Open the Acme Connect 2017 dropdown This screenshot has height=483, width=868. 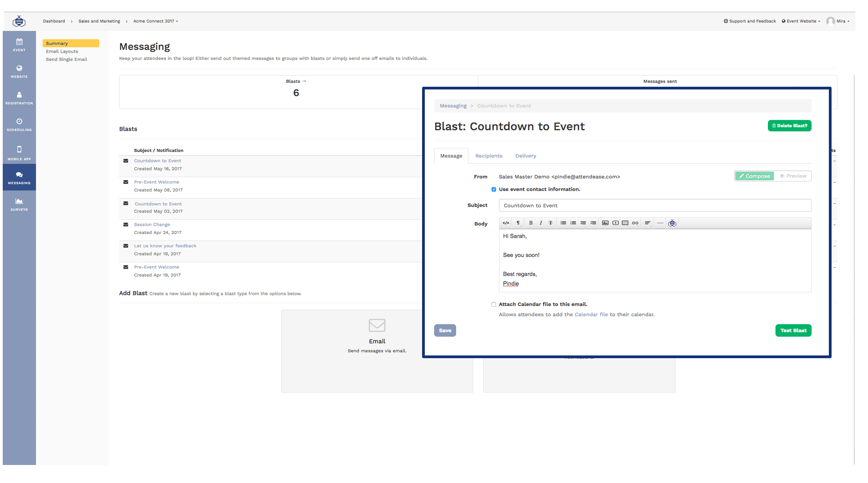tap(156, 21)
